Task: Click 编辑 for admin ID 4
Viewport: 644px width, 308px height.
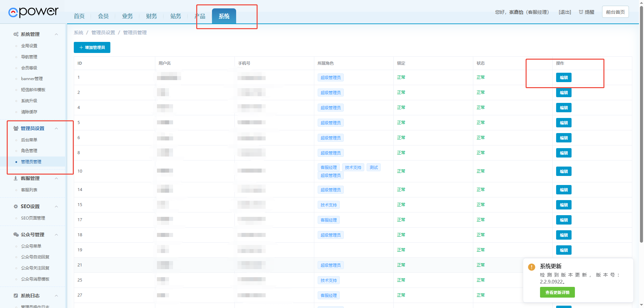Action: [563, 108]
